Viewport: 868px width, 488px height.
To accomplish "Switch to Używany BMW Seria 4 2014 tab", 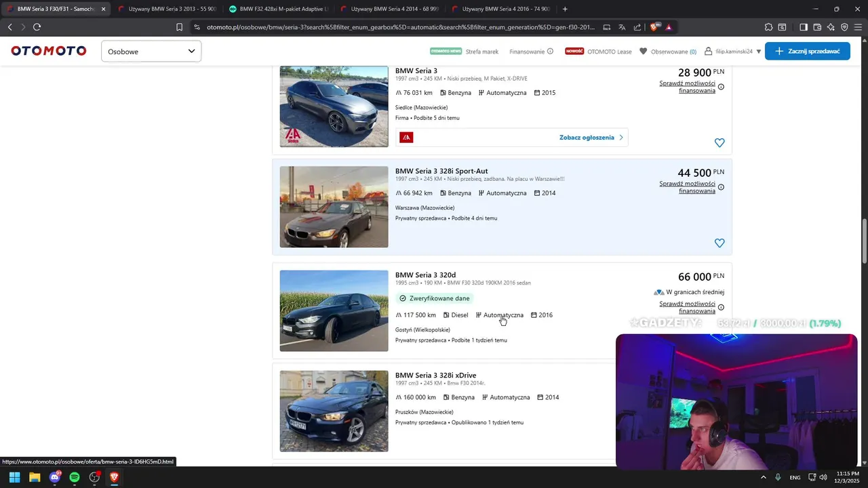I will click(389, 9).
